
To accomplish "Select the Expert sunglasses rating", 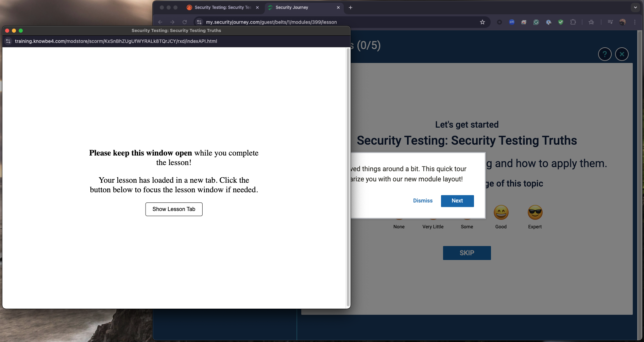I will click(x=535, y=211).
